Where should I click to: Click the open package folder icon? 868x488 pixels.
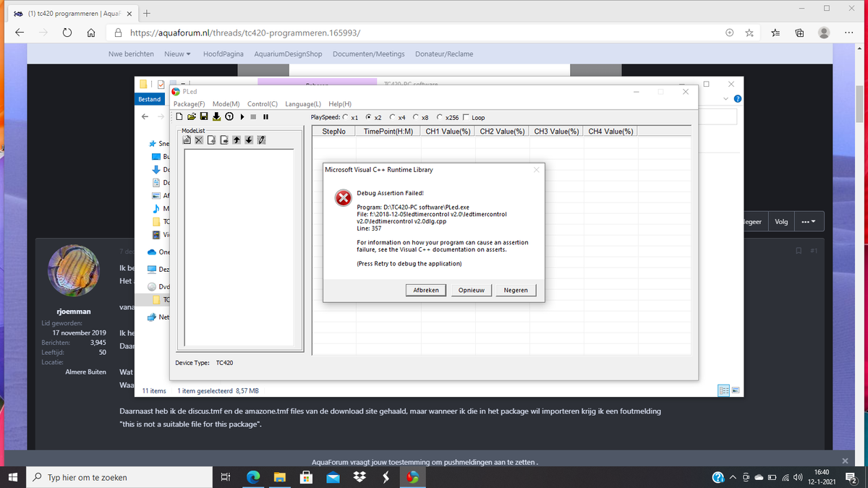[x=192, y=117]
